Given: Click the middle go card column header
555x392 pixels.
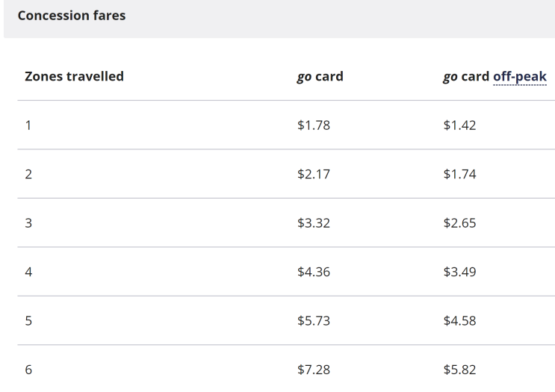Looking at the screenshot, I should click(x=320, y=77).
